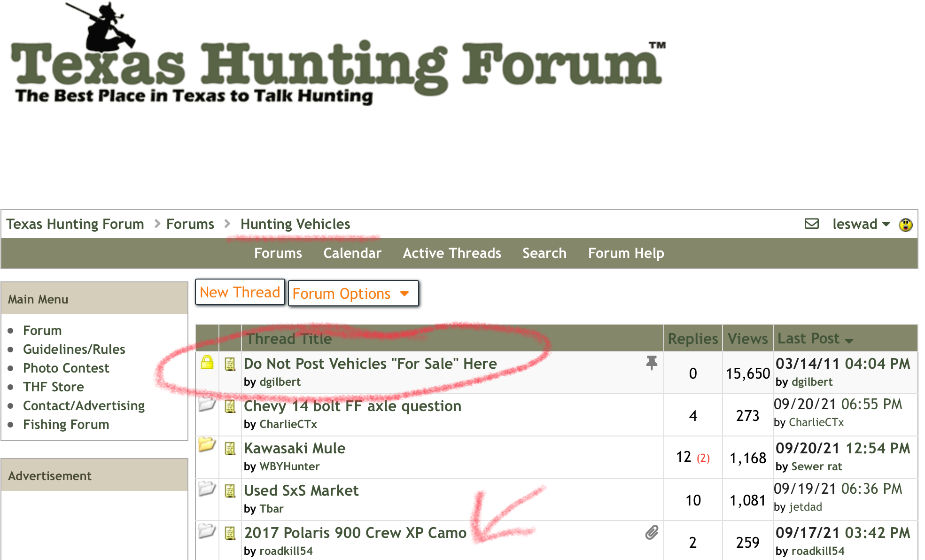Go to Calendar in the nav bar

[x=352, y=253]
